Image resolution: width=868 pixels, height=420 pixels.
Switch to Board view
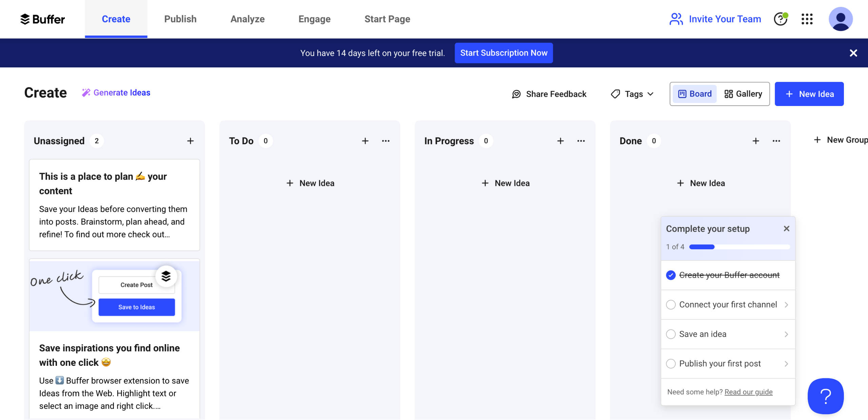click(x=694, y=94)
